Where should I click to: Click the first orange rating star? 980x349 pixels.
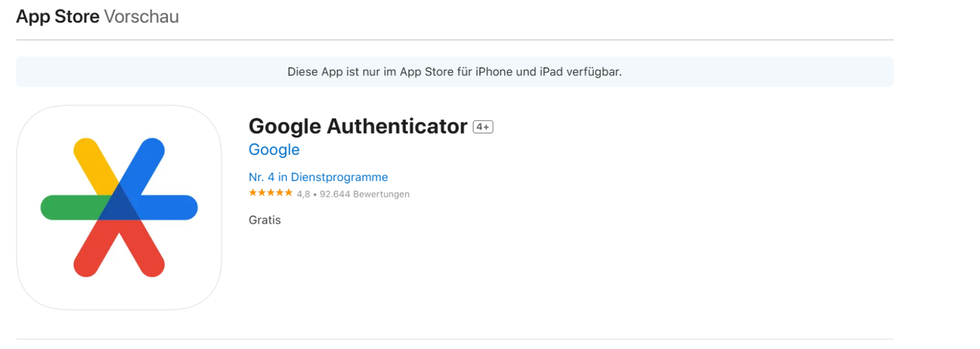(x=253, y=193)
